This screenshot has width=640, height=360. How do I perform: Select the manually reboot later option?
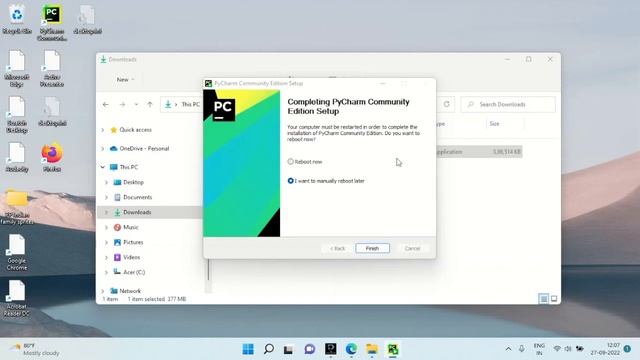(291, 180)
